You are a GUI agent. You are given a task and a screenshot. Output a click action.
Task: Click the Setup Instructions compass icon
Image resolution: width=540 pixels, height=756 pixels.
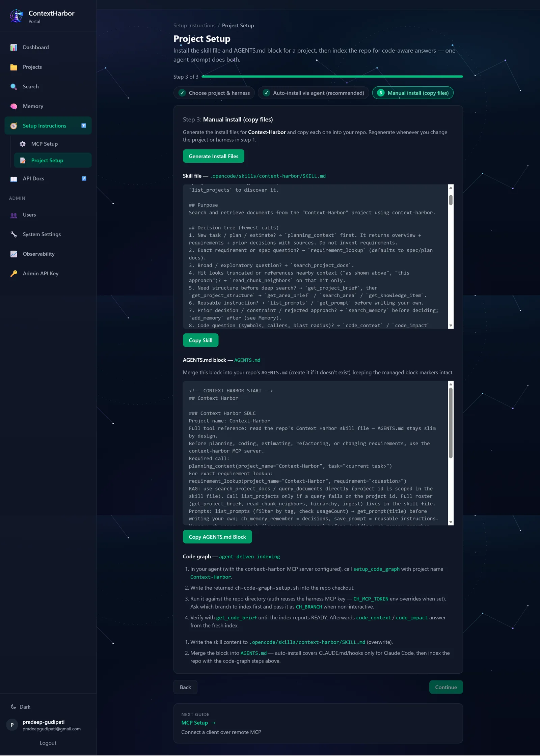14,126
